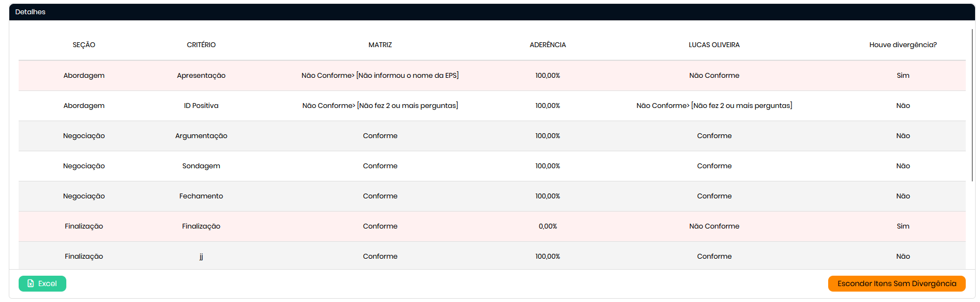Click the Excel file icon

pyautogui.click(x=31, y=284)
